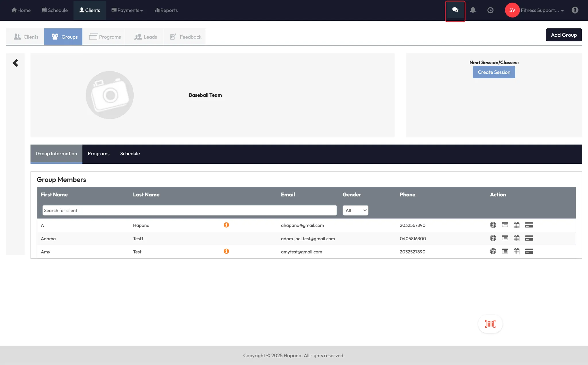Open the Leads tab
This screenshot has width=588, height=365.
pyautogui.click(x=146, y=37)
